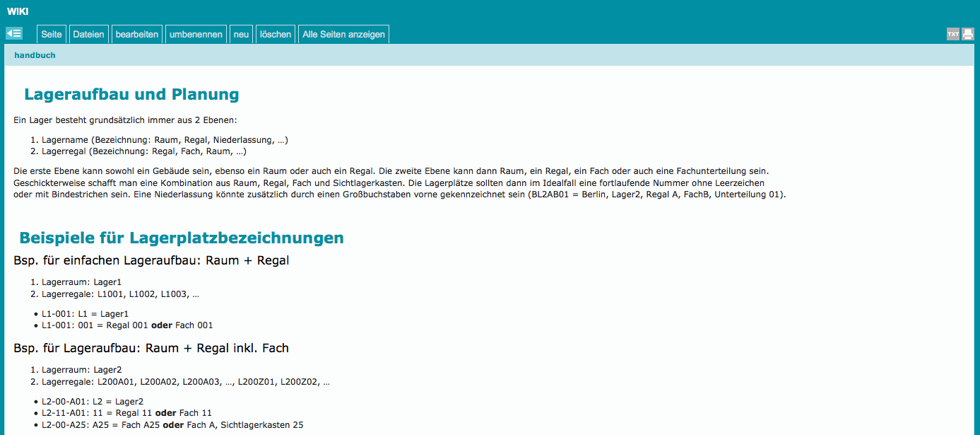
Task: Click the Beispiele für Lagerplatzbezeichnungen heading
Action: [x=182, y=238]
